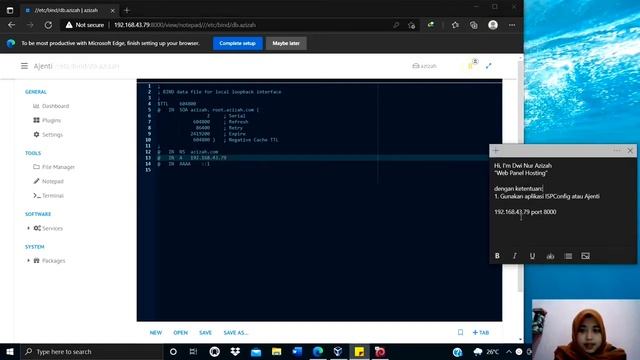Reload the browser page
Image resolution: width=640 pixels, height=360 pixels.
(48, 25)
